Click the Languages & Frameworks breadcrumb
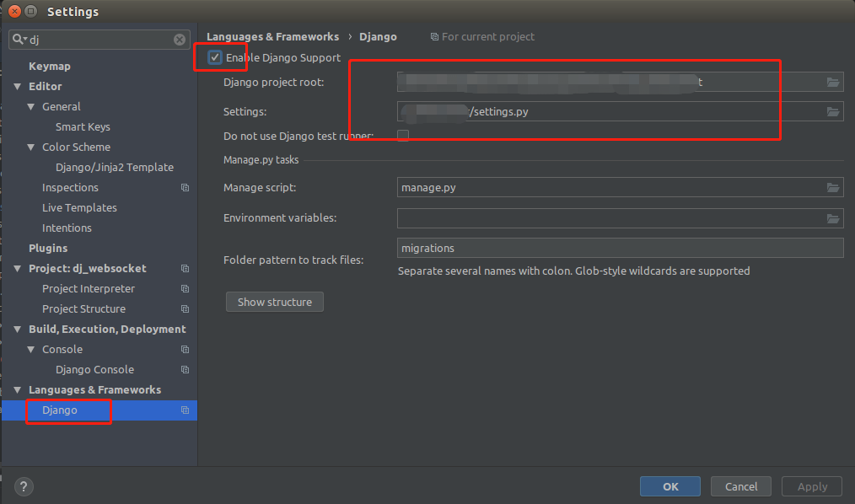The image size is (855, 504). pos(272,36)
